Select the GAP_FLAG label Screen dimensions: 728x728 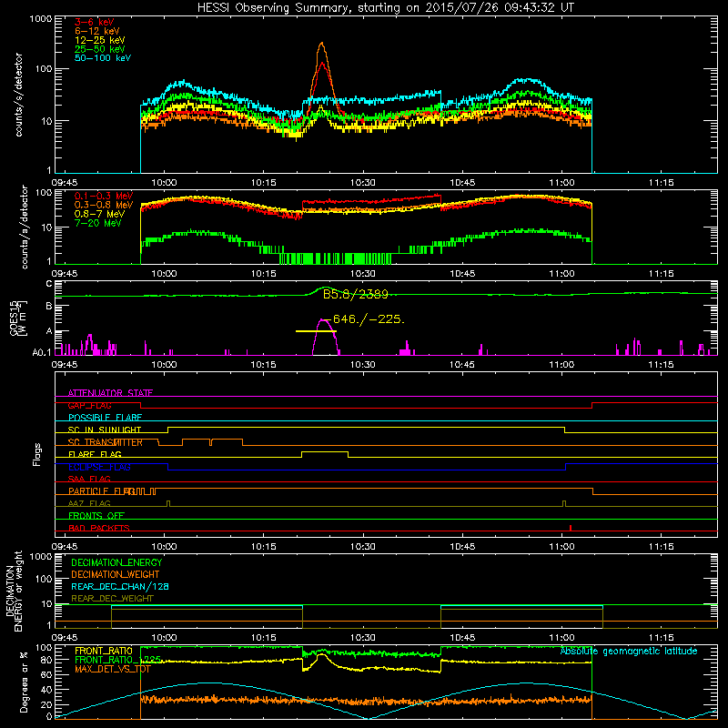pyautogui.click(x=89, y=405)
